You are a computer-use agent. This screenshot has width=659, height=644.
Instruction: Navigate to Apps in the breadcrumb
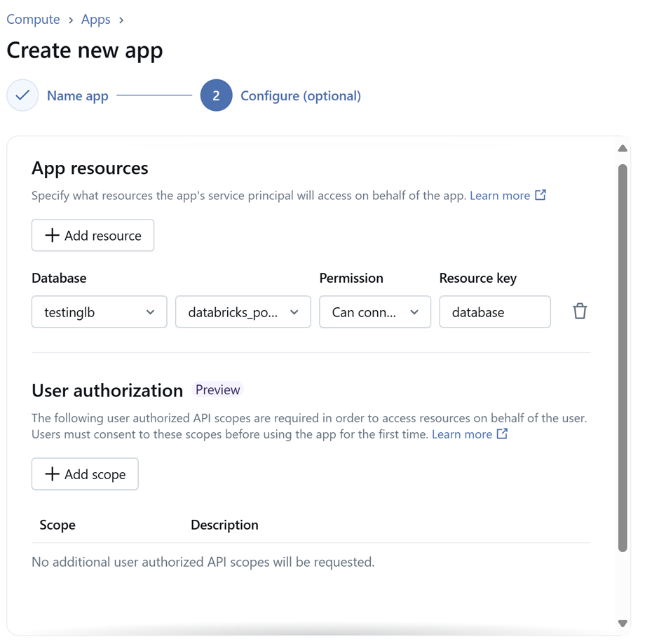[x=96, y=20]
